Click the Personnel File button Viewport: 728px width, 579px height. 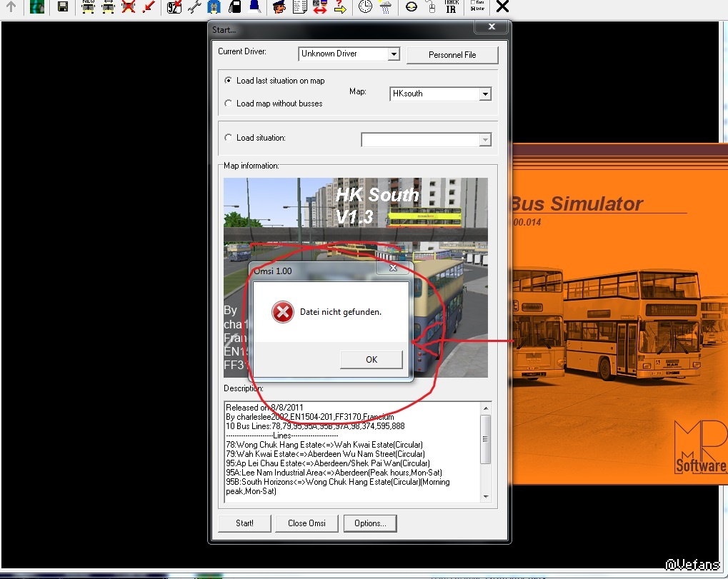point(452,55)
